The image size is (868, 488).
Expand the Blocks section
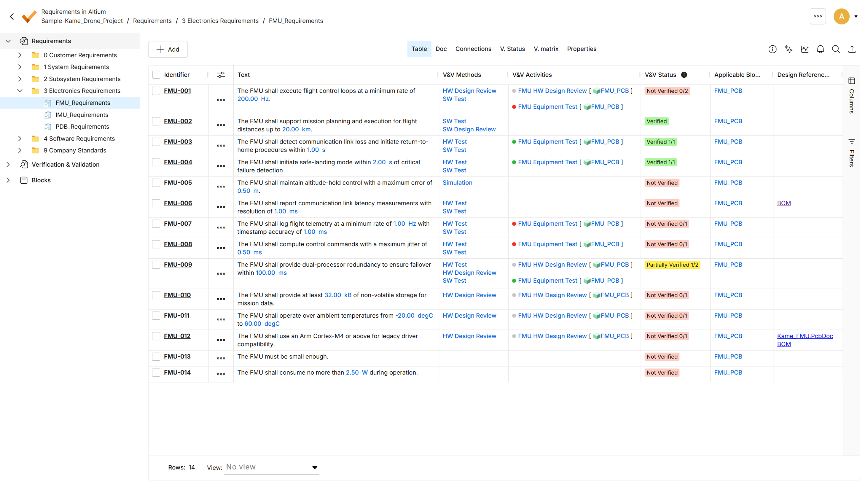click(8, 180)
